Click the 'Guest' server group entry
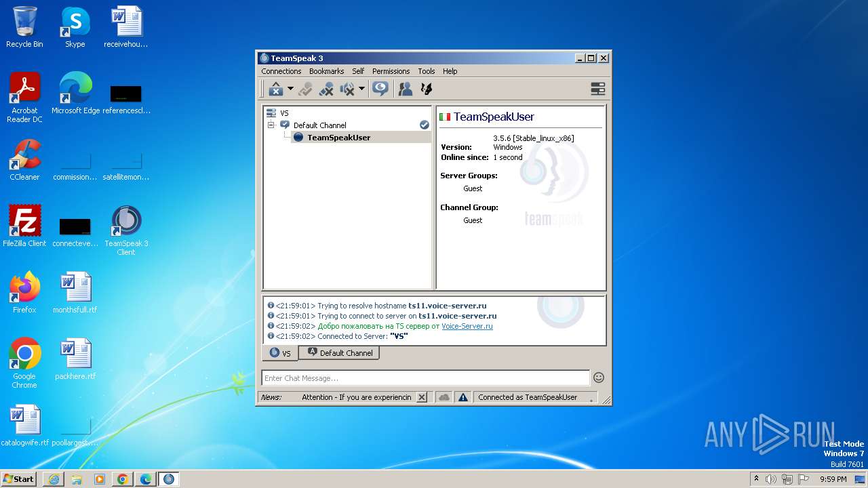This screenshot has width=868, height=488. (x=473, y=188)
